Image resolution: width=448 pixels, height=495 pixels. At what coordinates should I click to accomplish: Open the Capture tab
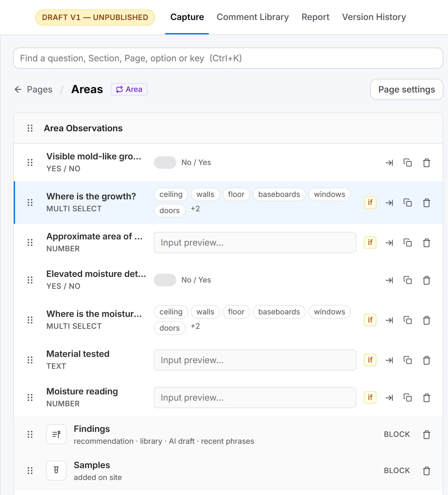coord(187,17)
